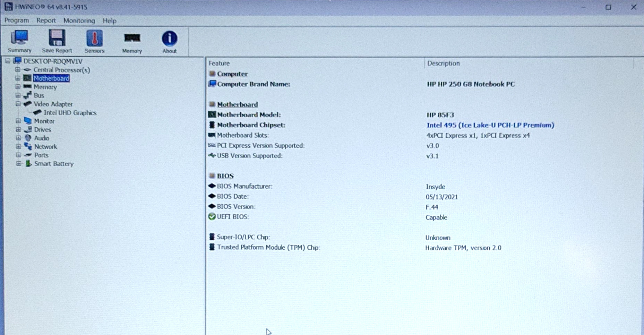This screenshot has width=644, height=335.
Task: Click the green UEFI BIOS check icon
Action: pyautogui.click(x=212, y=216)
